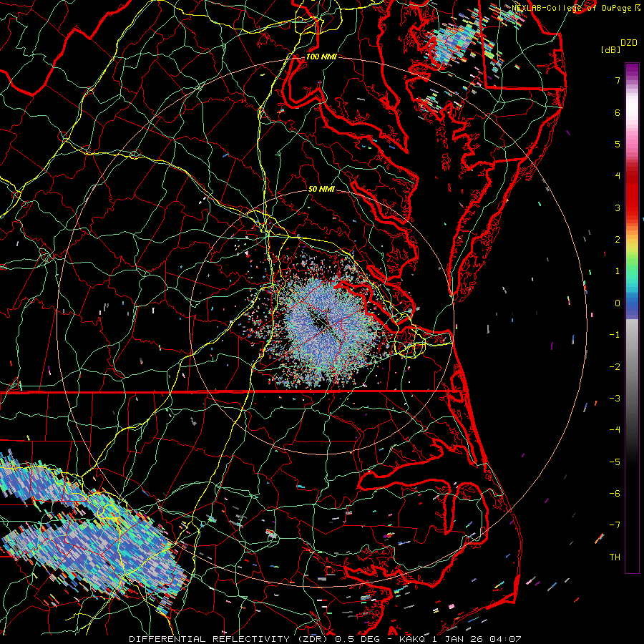Click the legend value -7

tap(615, 525)
